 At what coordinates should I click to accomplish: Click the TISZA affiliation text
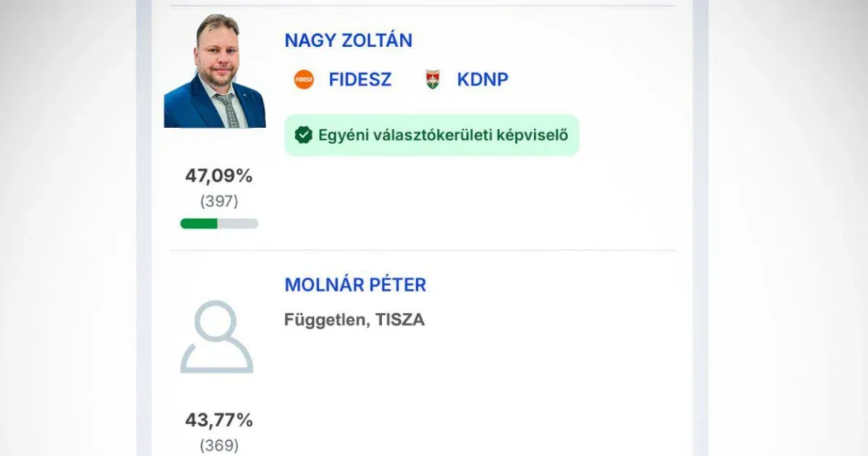point(400,320)
